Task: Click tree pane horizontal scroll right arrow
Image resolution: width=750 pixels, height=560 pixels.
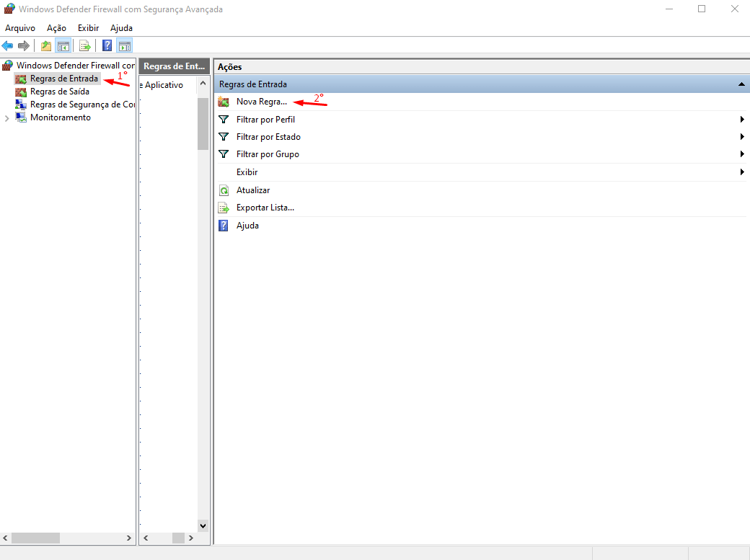Action: [x=128, y=538]
